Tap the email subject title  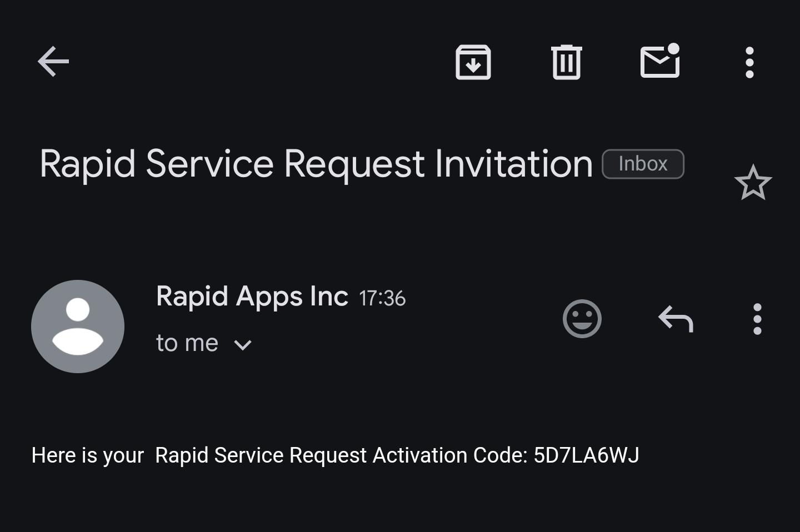coord(316,164)
